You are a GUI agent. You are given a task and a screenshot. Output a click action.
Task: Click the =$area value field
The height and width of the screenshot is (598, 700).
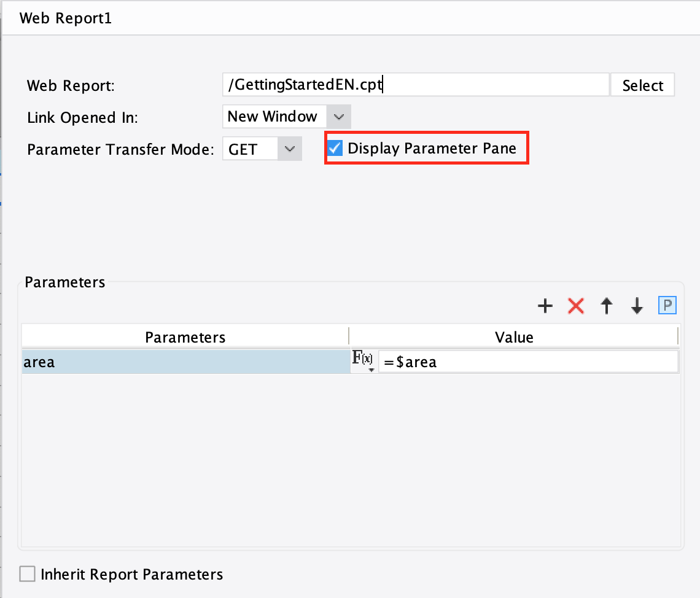pyautogui.click(x=528, y=362)
